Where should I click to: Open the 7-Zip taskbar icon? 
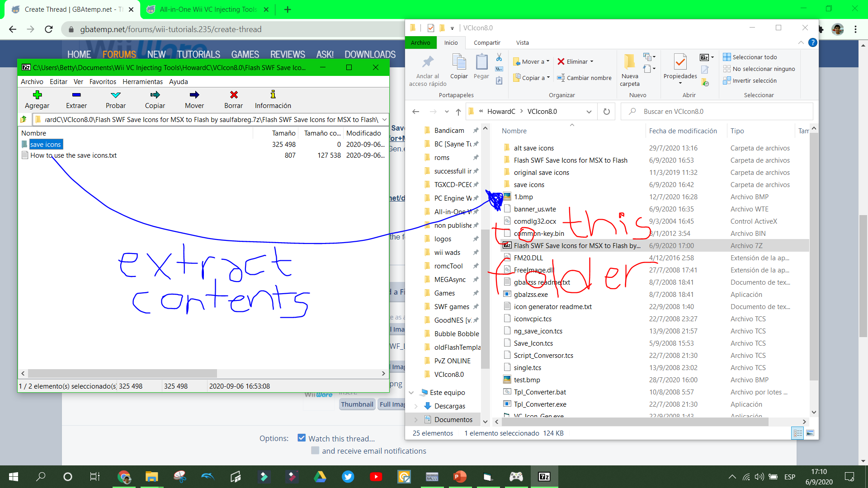pos(544,477)
